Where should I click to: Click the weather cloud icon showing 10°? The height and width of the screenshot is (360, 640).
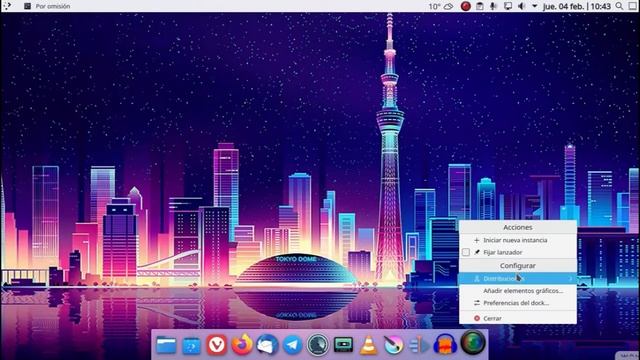click(x=441, y=6)
